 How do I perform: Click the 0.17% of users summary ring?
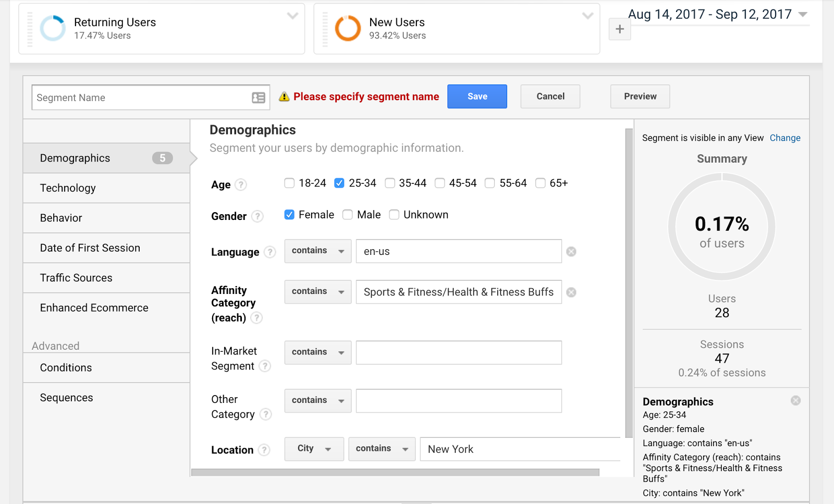[722, 227]
